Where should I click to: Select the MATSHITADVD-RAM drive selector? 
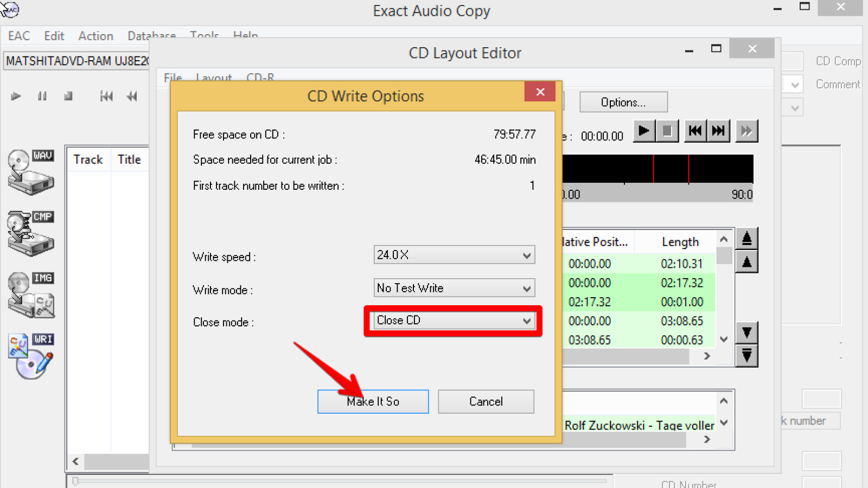click(x=76, y=61)
